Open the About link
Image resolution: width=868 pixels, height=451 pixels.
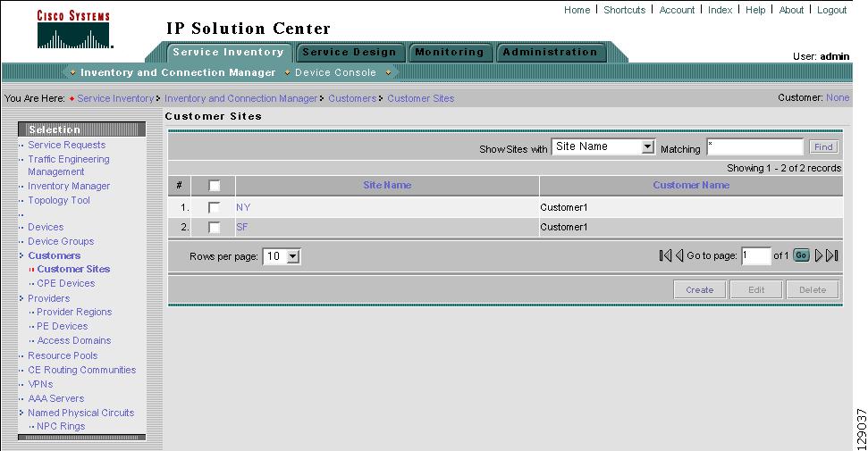coord(791,10)
